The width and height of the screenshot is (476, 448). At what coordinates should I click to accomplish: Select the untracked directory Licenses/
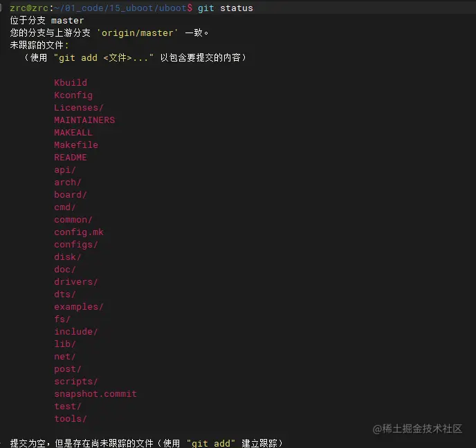pyautogui.click(x=79, y=107)
